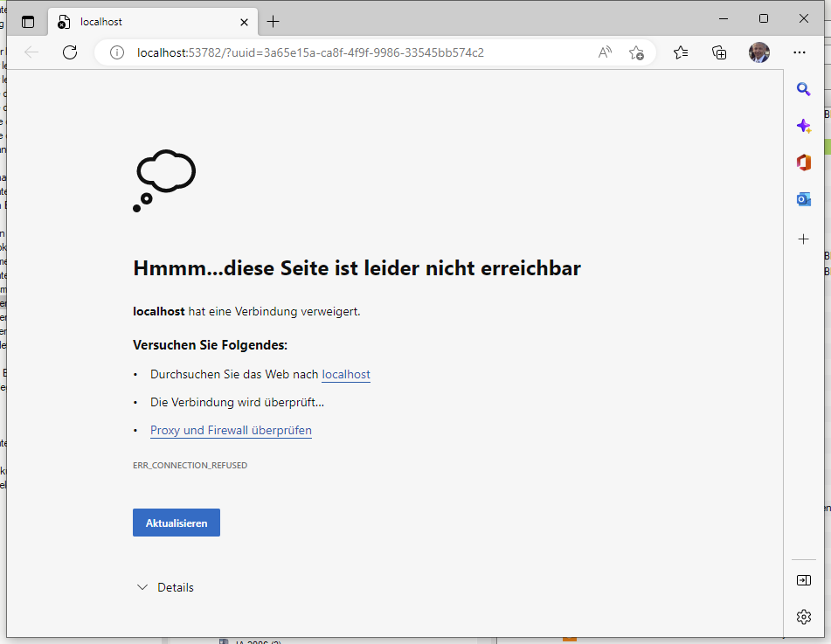
Task: Open the Outlook sidebar icon
Action: (803, 199)
